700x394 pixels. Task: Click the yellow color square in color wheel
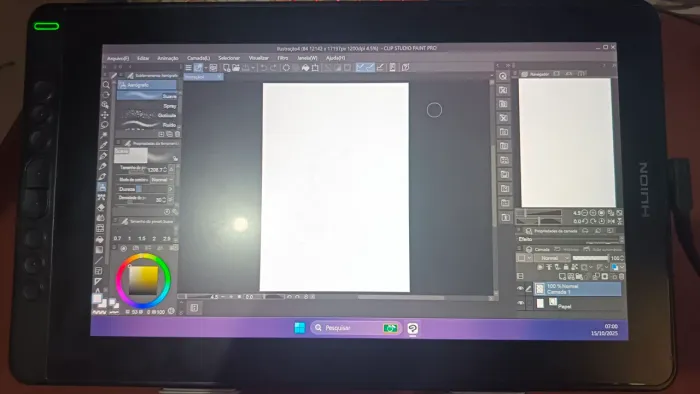click(143, 281)
